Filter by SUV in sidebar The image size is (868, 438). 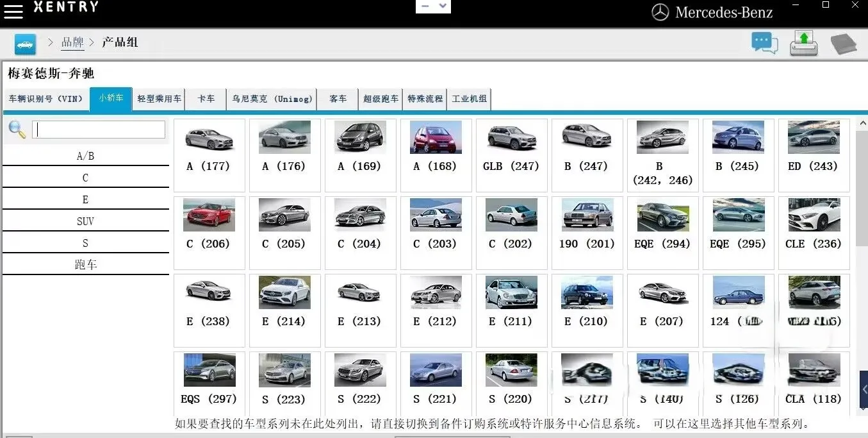pyautogui.click(x=85, y=221)
